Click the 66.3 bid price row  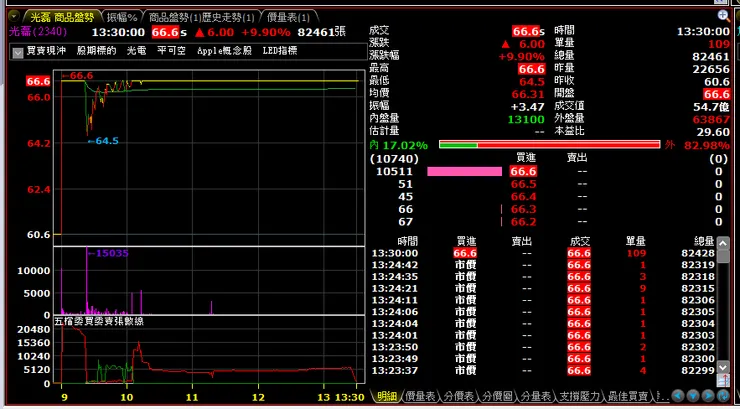tap(523, 209)
